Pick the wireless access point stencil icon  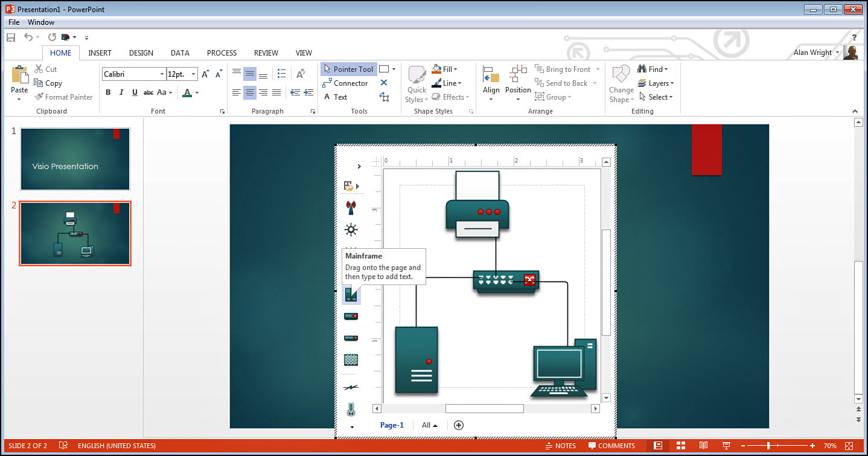pos(351,208)
